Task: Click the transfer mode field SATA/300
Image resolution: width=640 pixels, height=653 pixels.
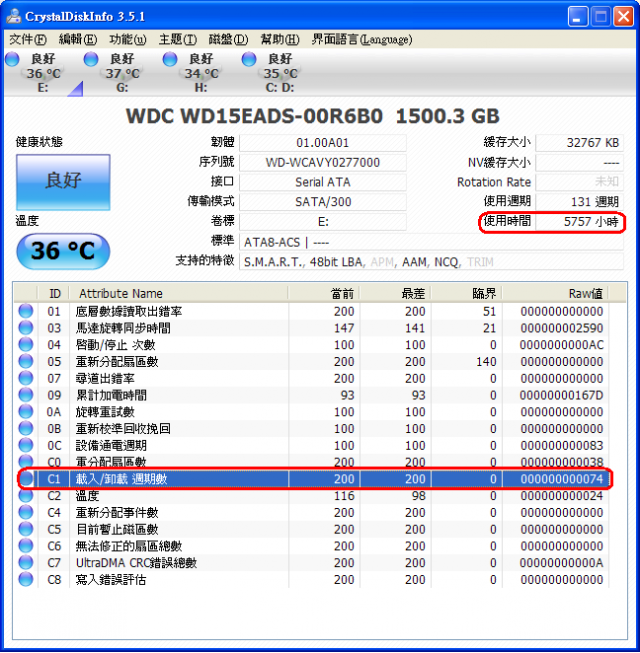Action: (323, 202)
